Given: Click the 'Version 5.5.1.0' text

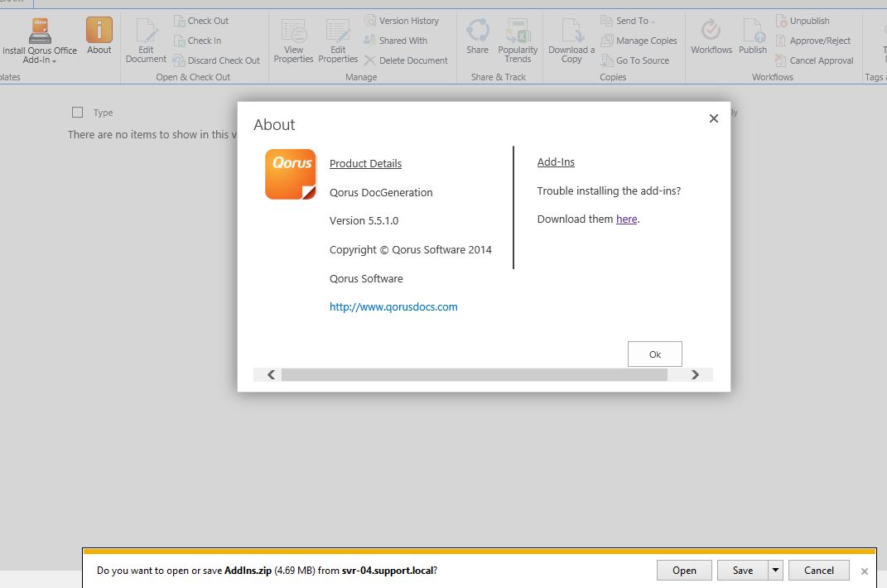Looking at the screenshot, I should tap(364, 221).
